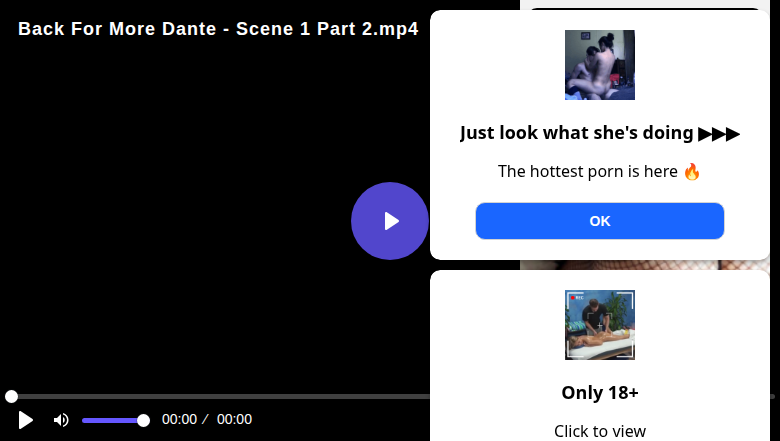
Task: Click the notification subtext above OK button
Action: coord(589,171)
